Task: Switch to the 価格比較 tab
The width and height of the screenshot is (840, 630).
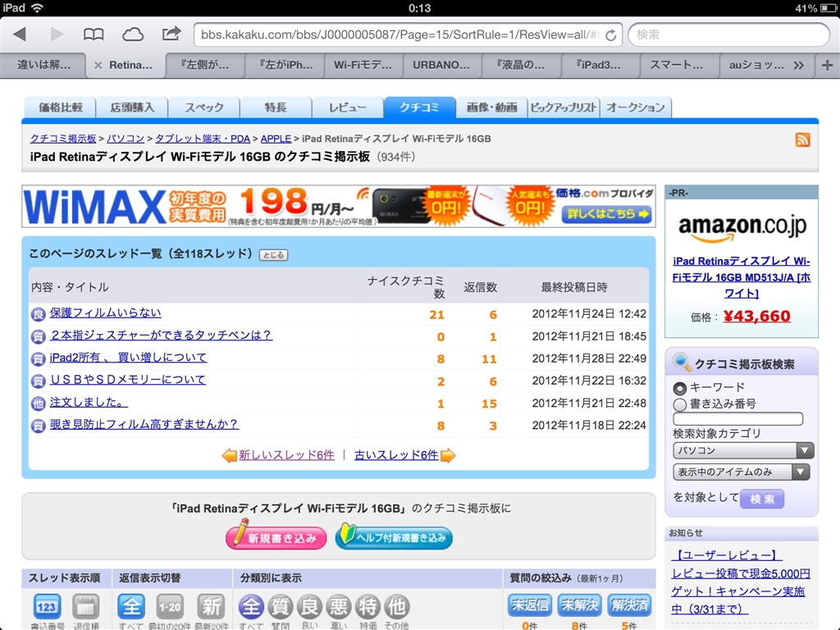Action: coord(60,107)
